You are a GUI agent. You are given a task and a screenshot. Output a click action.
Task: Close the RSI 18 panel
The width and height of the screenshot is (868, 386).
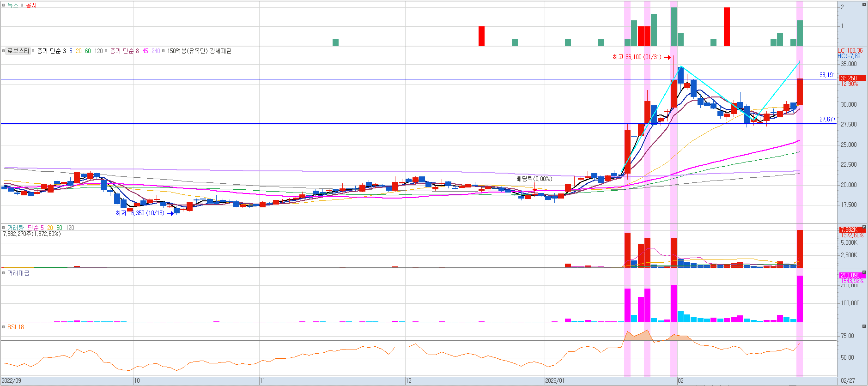click(864, 326)
